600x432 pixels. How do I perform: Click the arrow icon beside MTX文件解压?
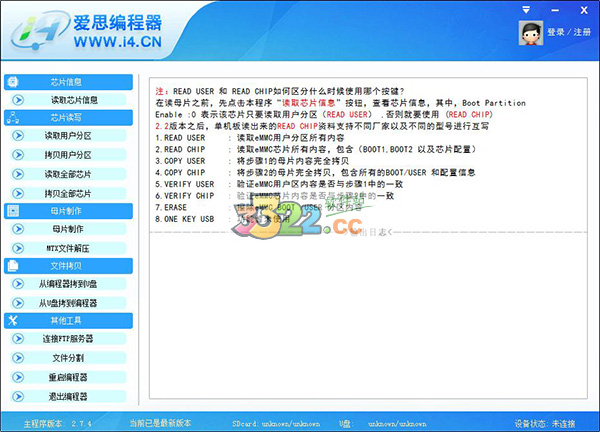pyautogui.click(x=18, y=248)
